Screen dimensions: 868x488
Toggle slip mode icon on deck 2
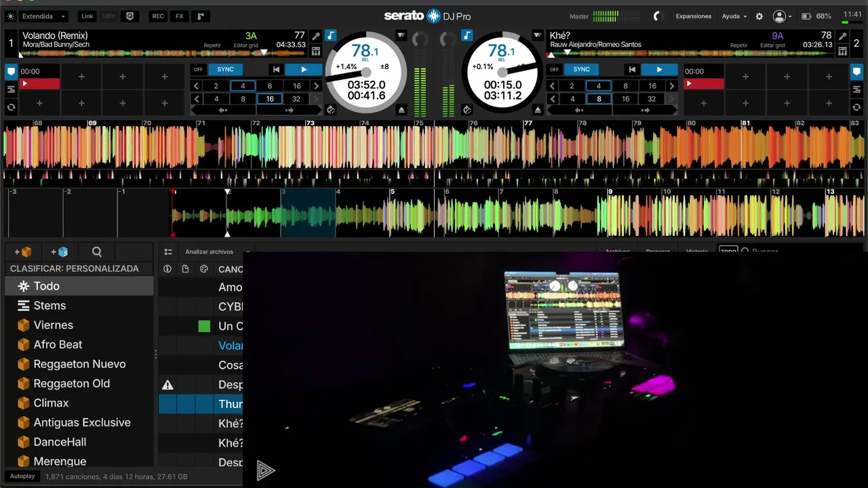[467, 110]
